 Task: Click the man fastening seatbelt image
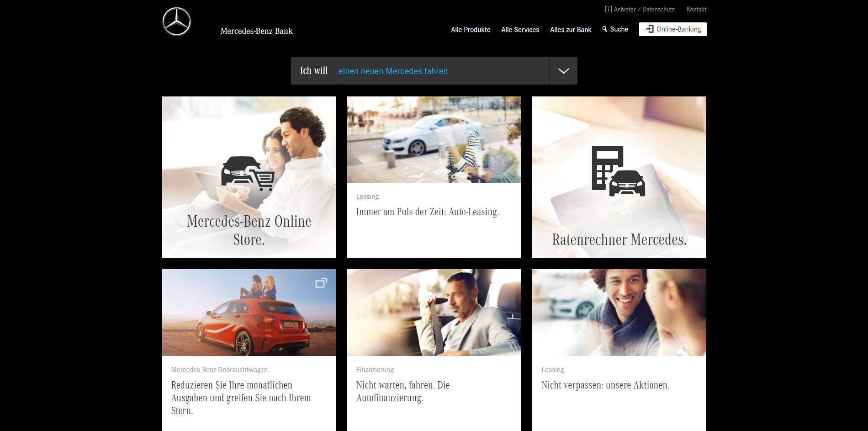434,313
